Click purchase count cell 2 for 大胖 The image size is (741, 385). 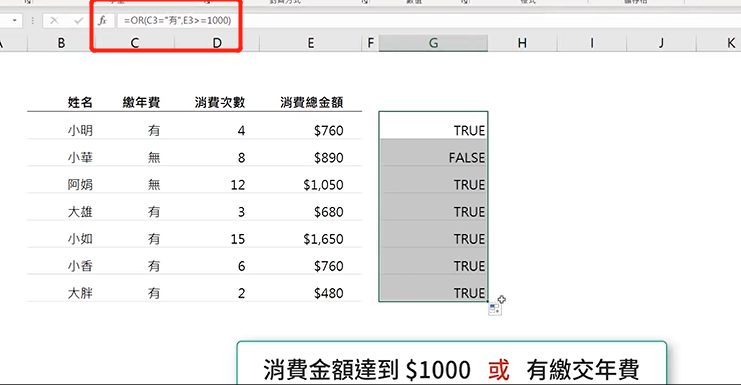coord(241,293)
